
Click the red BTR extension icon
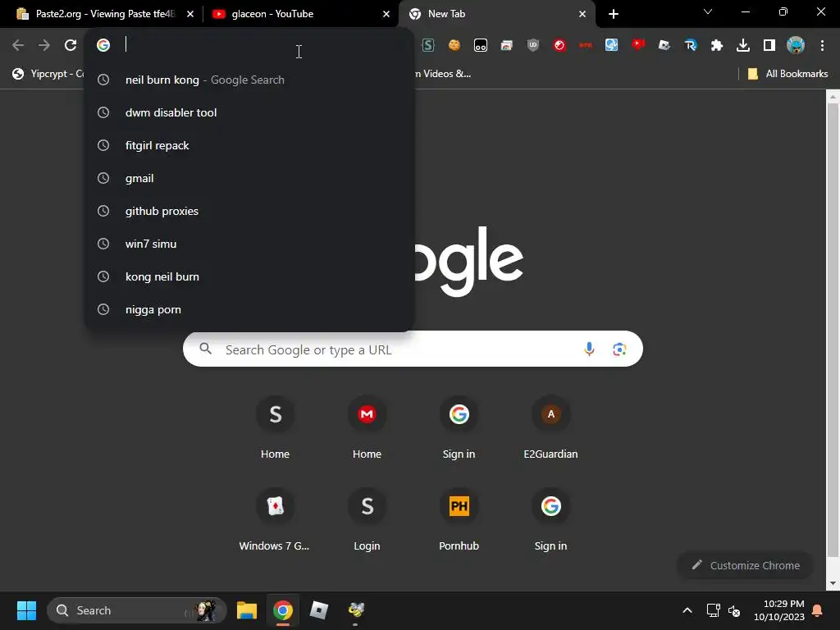click(586, 45)
